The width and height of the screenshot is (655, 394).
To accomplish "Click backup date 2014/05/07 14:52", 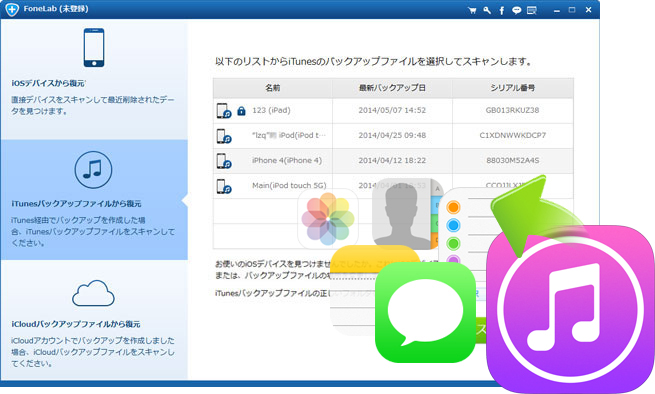I will coord(392,110).
